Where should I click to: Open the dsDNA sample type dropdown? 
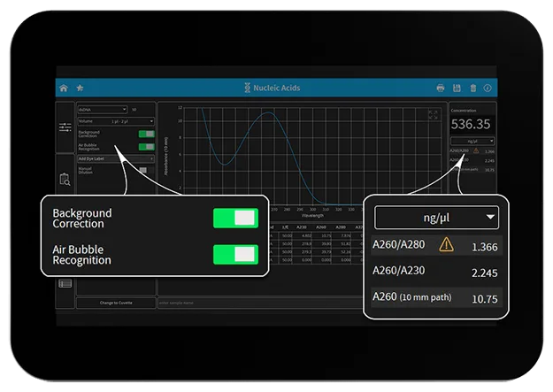coord(103,110)
